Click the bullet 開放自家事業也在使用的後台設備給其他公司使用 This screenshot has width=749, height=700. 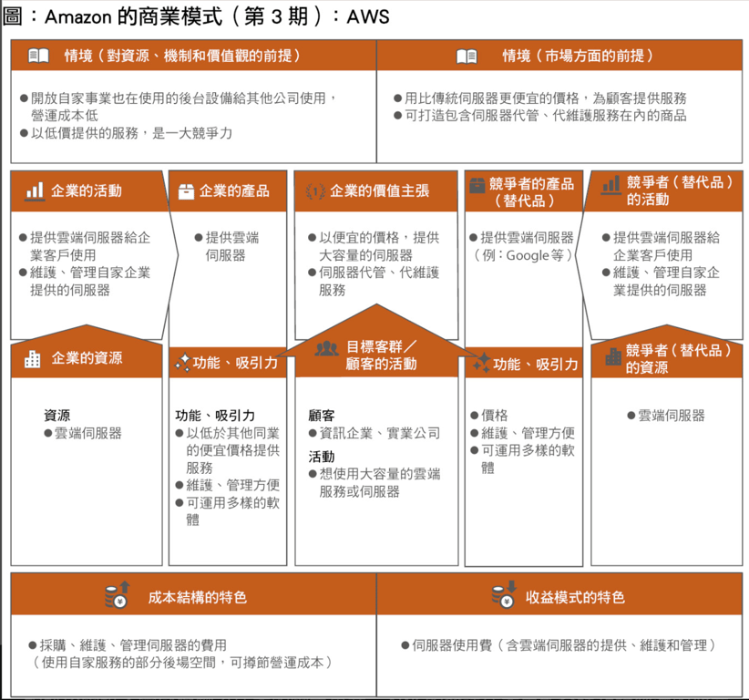[180, 107]
